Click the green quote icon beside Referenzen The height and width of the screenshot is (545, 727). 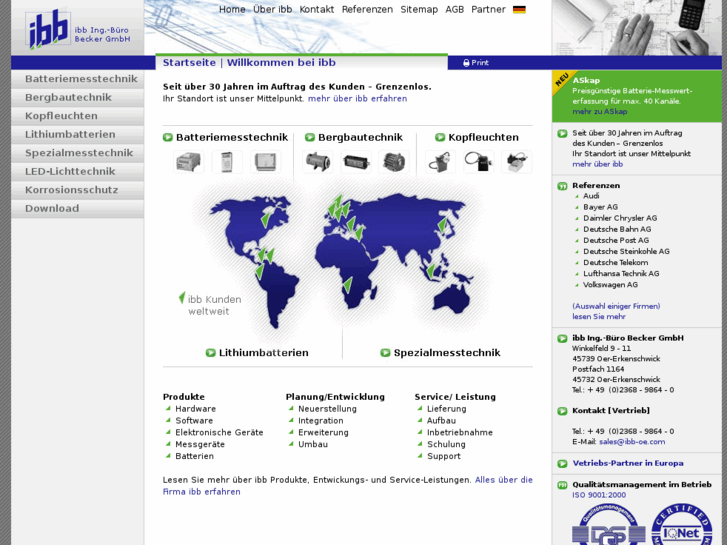[562, 186]
